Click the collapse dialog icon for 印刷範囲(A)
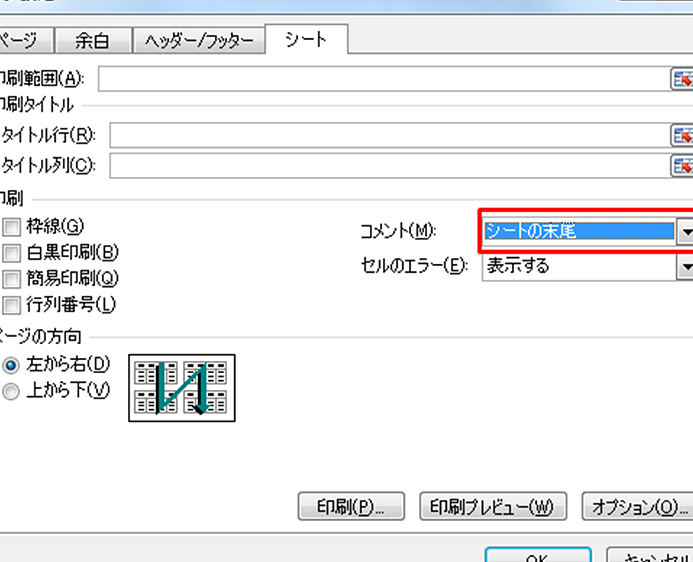The image size is (693, 562). tap(682, 80)
